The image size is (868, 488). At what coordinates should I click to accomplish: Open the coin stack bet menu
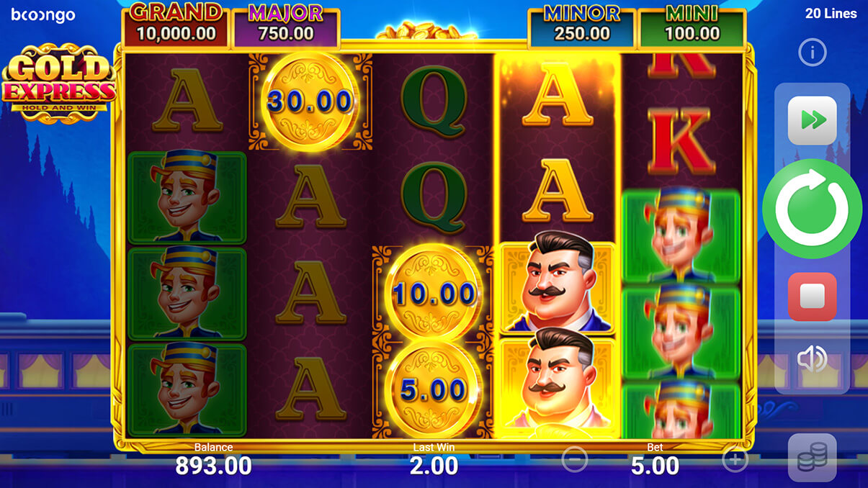pyautogui.click(x=813, y=458)
